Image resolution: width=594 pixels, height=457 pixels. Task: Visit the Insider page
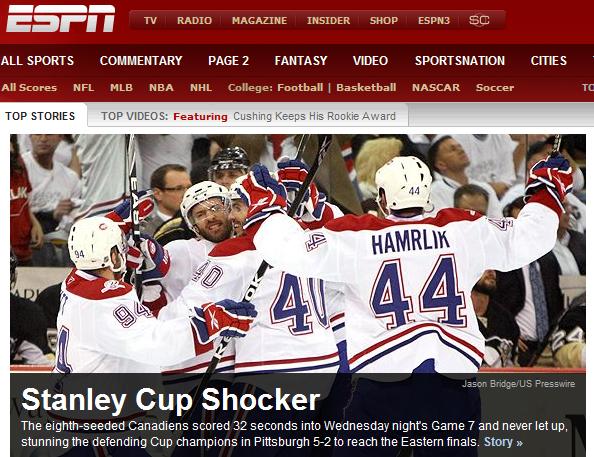point(328,20)
